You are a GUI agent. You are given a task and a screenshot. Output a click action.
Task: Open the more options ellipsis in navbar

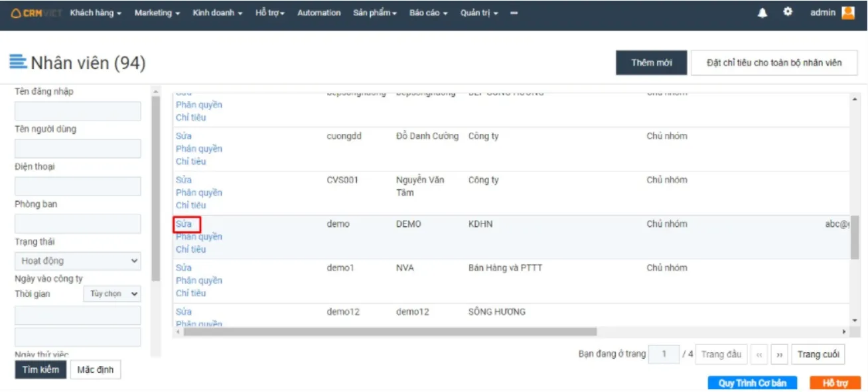point(514,13)
